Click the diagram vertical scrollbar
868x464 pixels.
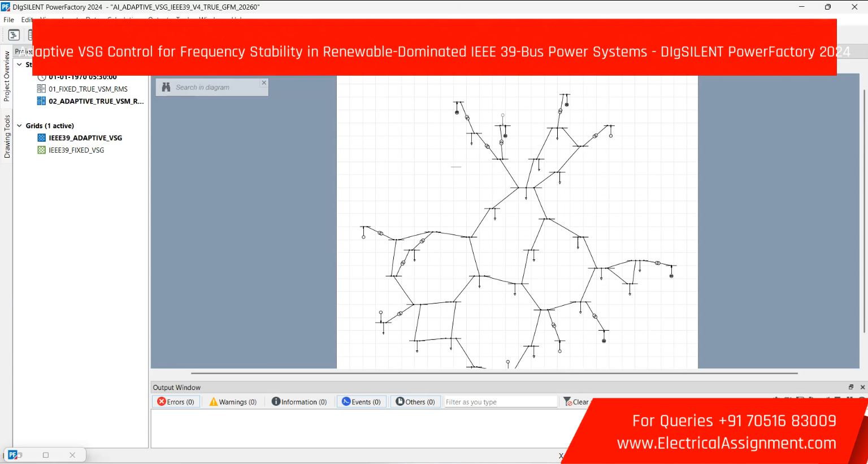coord(864,210)
